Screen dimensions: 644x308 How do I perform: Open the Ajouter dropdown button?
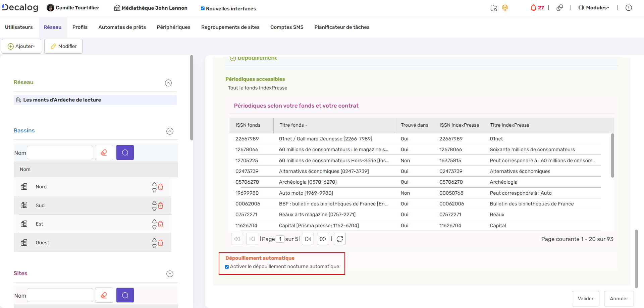(x=21, y=46)
